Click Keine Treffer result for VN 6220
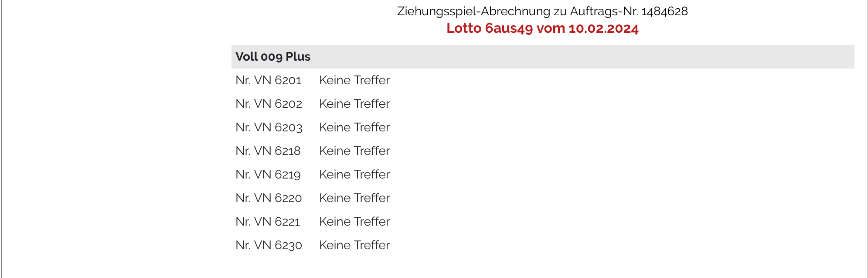The height and width of the screenshot is (278, 868). [x=354, y=198]
